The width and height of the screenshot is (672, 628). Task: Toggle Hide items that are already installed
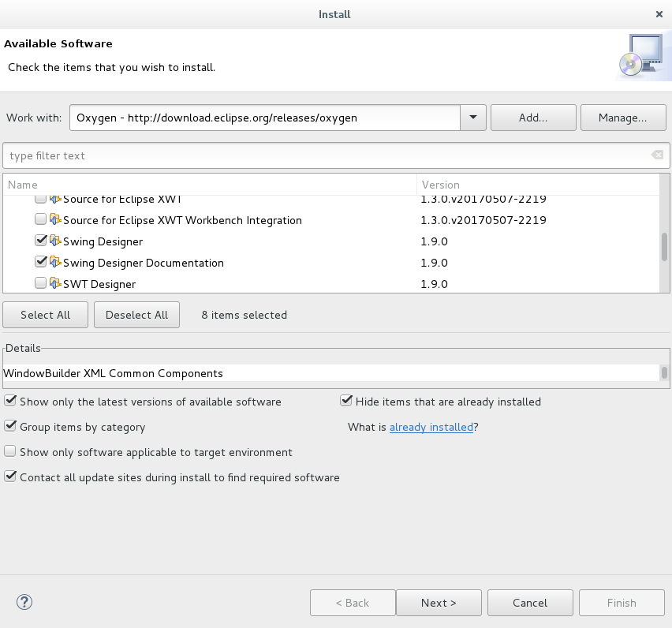click(x=346, y=402)
